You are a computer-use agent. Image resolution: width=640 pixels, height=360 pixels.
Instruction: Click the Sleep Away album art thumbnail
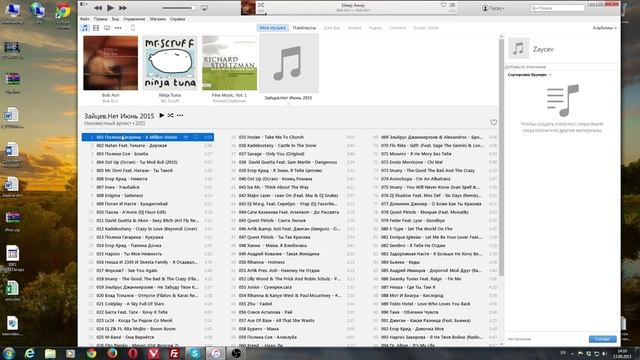[248, 8]
